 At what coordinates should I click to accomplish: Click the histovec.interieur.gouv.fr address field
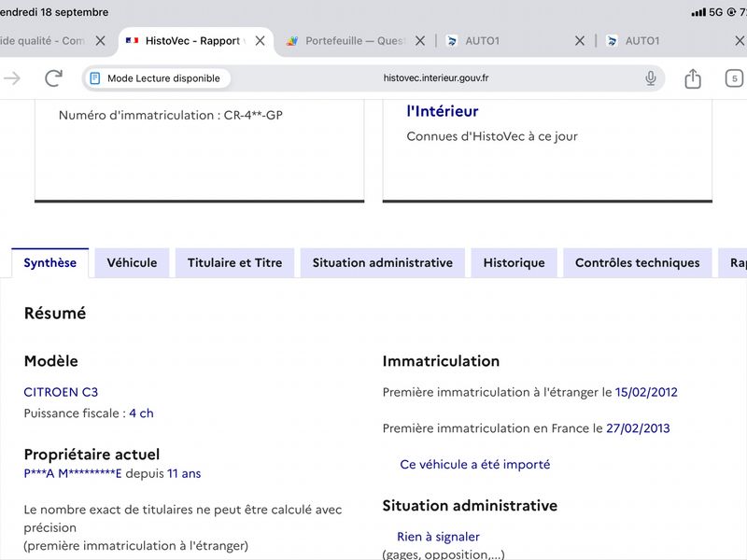[x=435, y=78]
